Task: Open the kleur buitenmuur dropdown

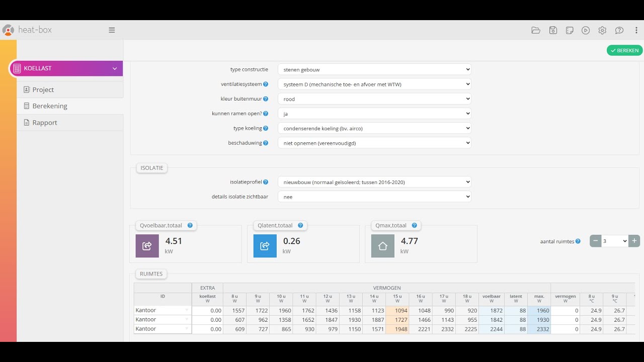Action: (374, 99)
